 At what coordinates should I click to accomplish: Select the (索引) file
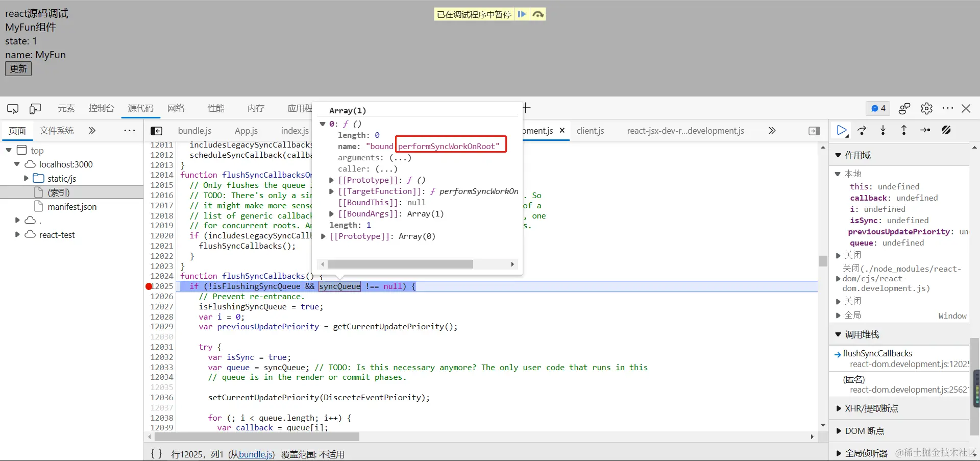(58, 192)
